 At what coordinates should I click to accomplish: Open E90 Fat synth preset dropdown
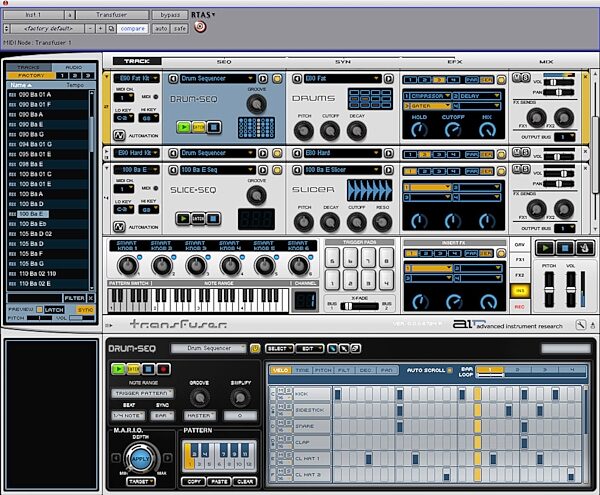click(342, 79)
